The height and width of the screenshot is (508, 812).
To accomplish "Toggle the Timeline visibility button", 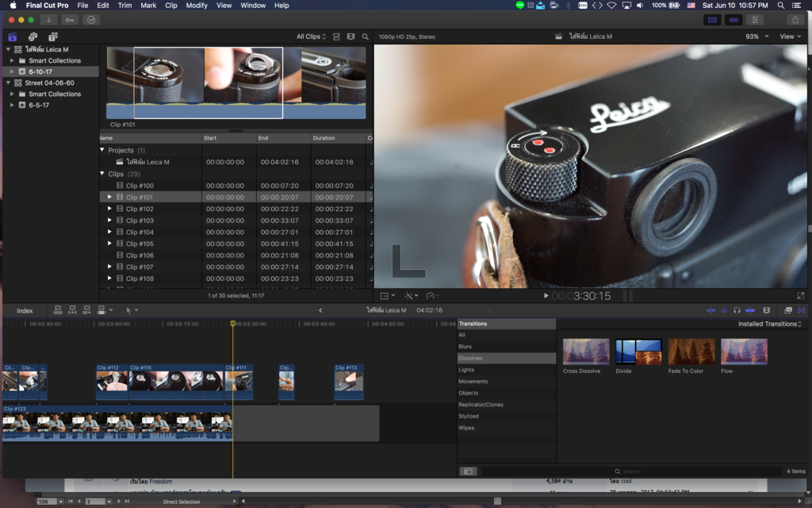I will (x=734, y=20).
